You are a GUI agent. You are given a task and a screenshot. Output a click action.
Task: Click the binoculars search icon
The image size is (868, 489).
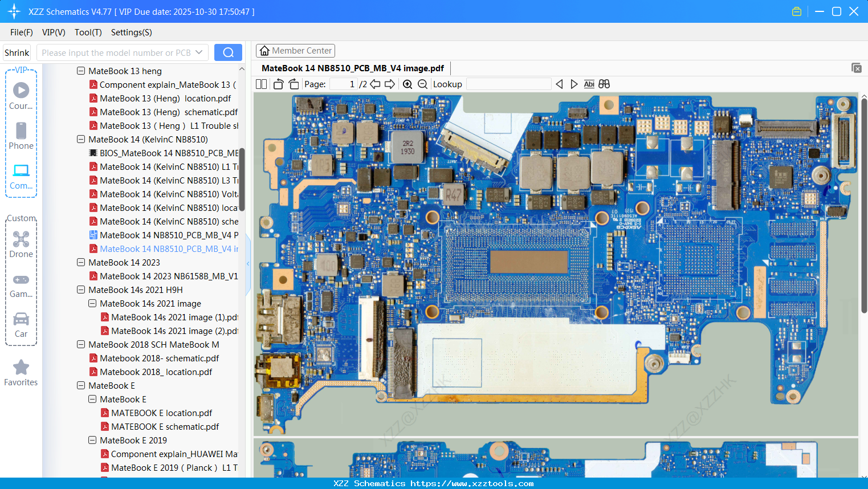point(604,84)
